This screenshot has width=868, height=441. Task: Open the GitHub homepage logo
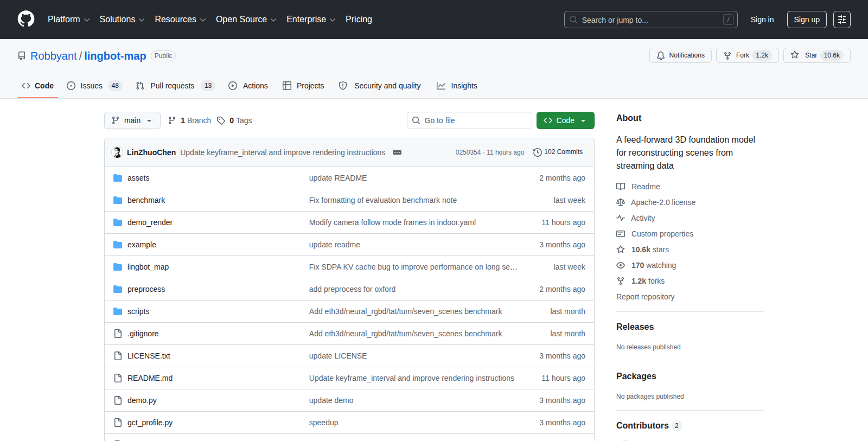(26, 19)
